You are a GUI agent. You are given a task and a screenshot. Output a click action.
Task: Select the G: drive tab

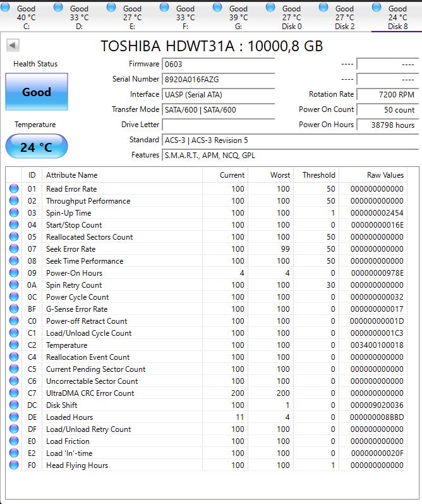(238, 16)
